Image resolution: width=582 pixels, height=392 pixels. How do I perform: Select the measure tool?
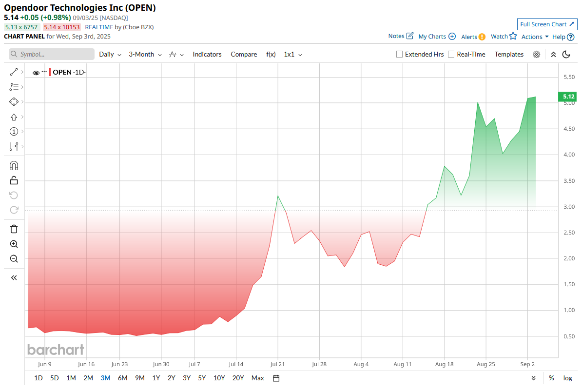14,147
